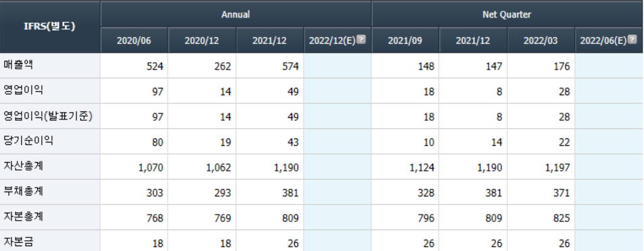The image size is (644, 251).
Task: Click 부채총계 value 371 for 2022/03
Action: coord(562,193)
